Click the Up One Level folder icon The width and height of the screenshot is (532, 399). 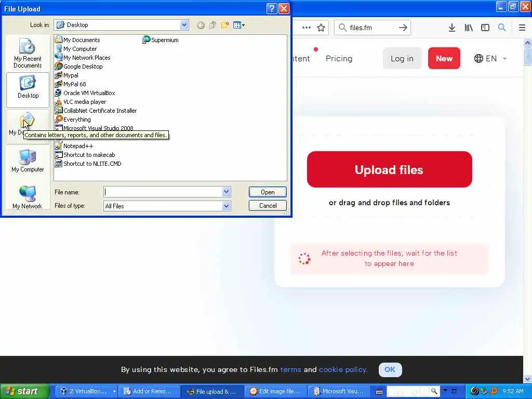pos(212,25)
